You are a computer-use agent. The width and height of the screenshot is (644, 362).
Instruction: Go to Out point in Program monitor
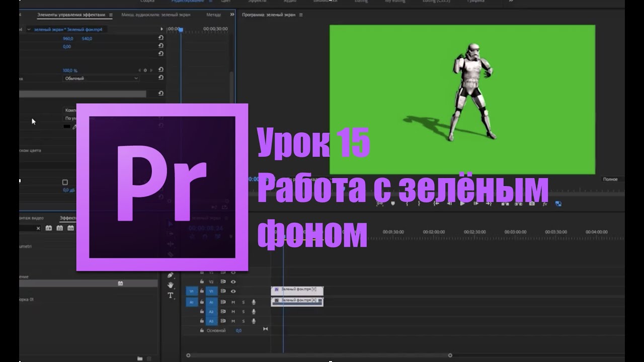(489, 203)
